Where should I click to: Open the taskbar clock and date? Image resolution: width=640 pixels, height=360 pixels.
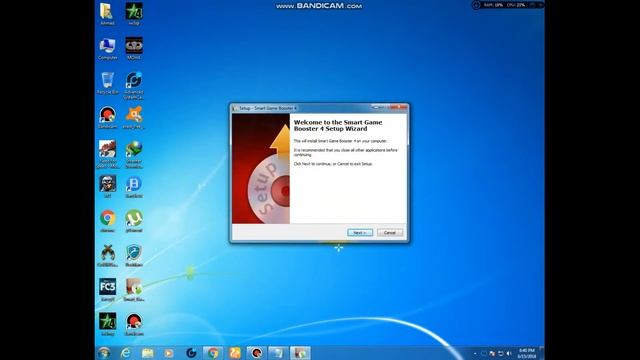click(527, 353)
